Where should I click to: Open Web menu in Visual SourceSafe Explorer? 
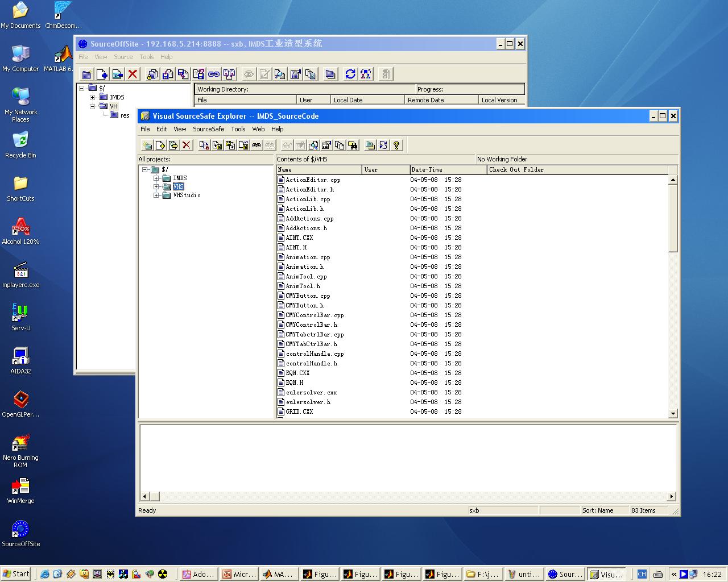258,129
